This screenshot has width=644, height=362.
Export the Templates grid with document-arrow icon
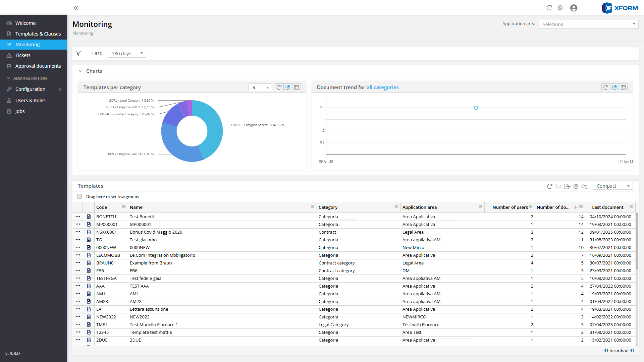[x=567, y=186]
